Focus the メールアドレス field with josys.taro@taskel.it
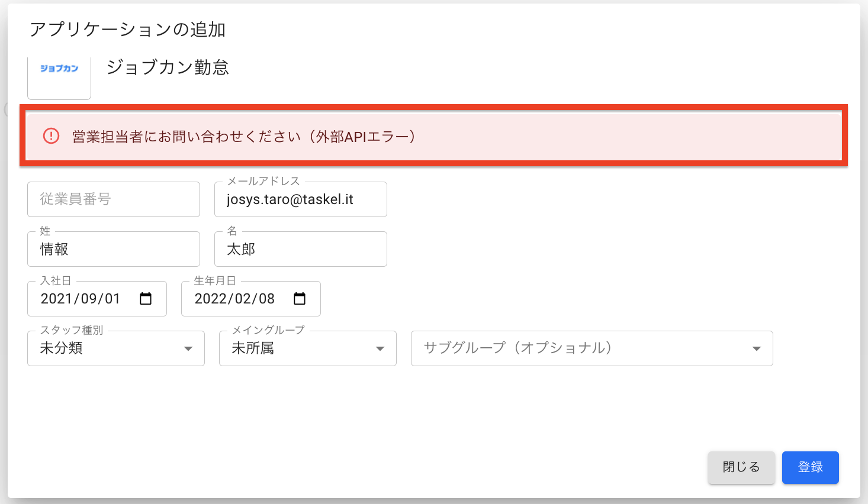Screen dimensions: 868x504 click(x=300, y=199)
